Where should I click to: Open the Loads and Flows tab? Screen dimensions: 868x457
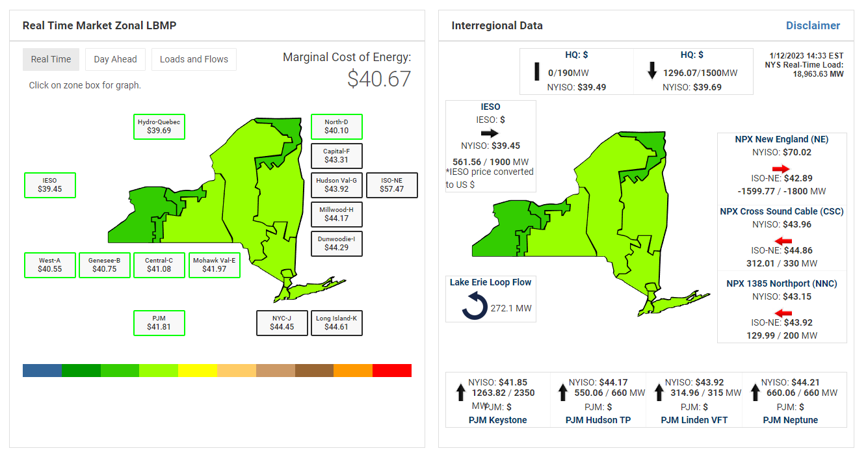(x=194, y=59)
